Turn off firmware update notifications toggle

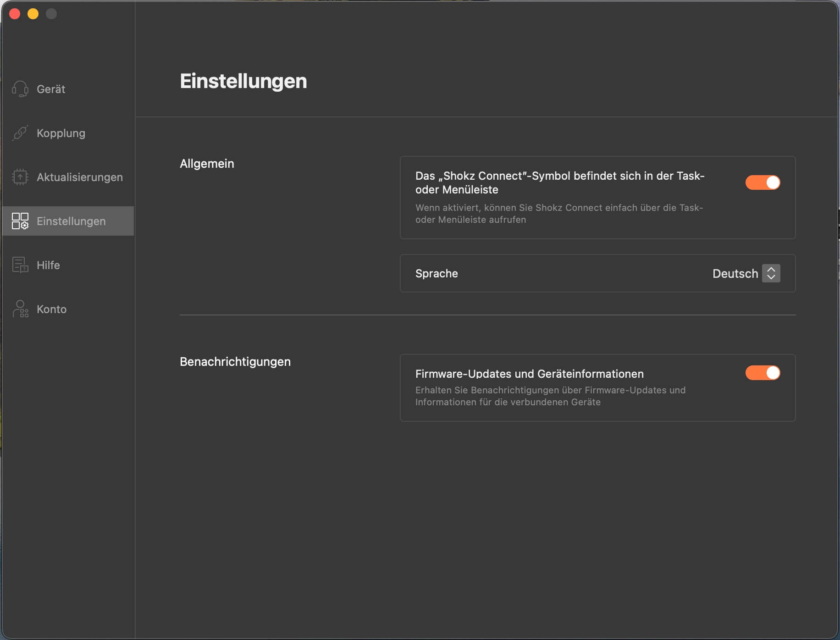coord(763,373)
